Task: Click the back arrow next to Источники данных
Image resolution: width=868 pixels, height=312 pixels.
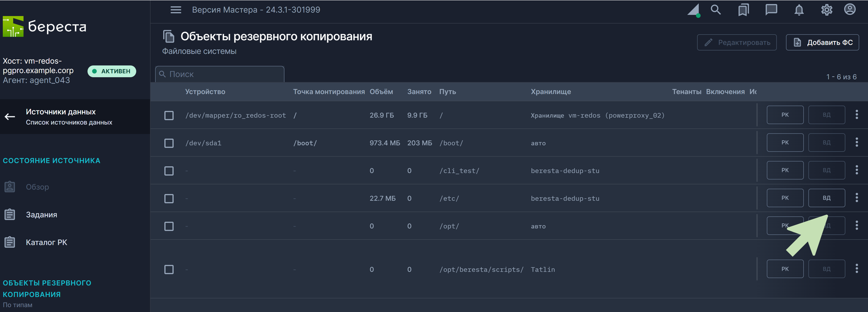Action: (x=10, y=117)
